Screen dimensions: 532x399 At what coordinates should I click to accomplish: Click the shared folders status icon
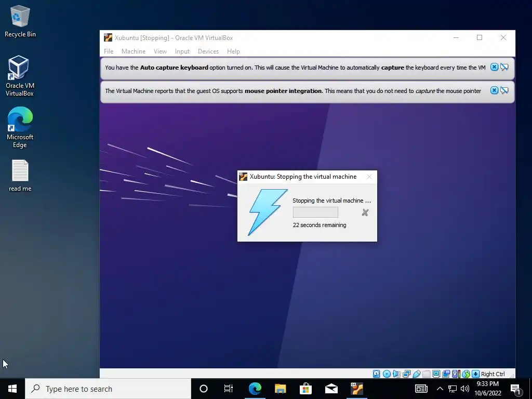point(426,374)
